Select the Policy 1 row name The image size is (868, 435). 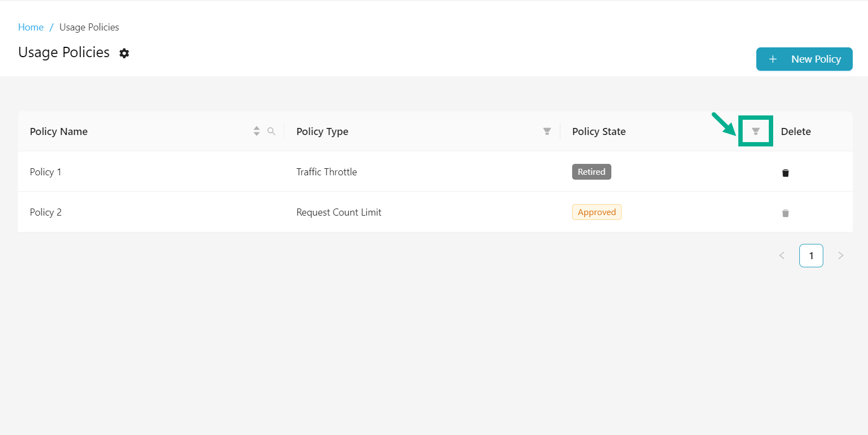click(46, 172)
